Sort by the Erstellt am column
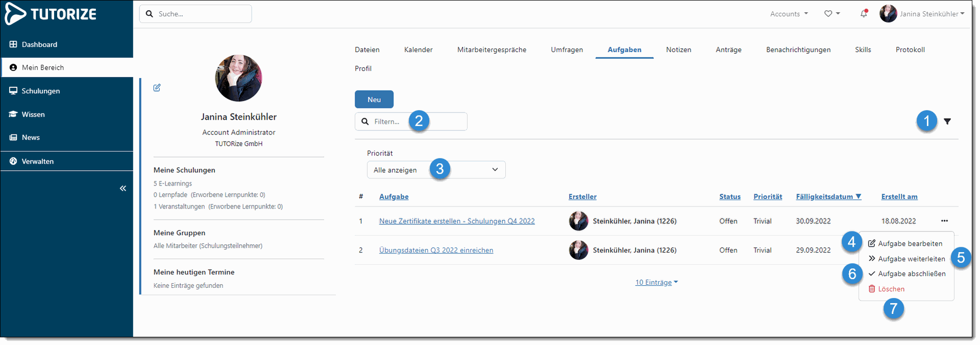This screenshot has height=345, width=980. (x=899, y=197)
